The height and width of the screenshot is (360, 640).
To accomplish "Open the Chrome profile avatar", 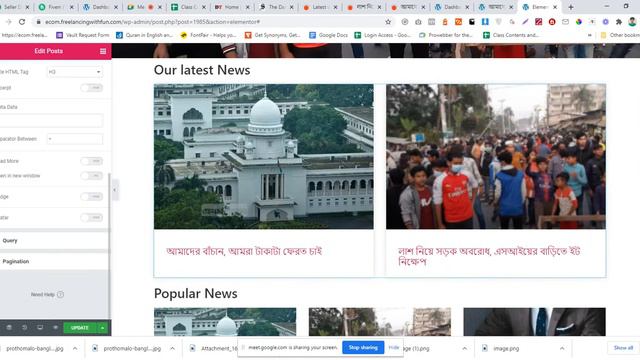I will point(632,22).
